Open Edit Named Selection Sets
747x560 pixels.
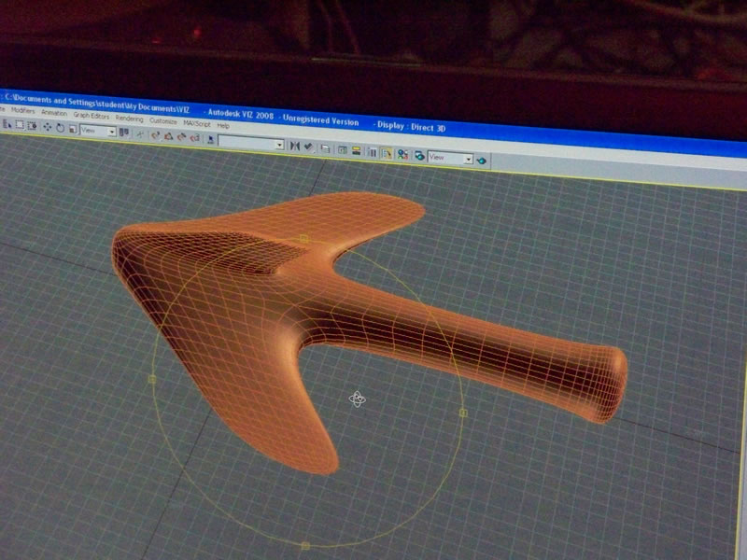click(x=210, y=140)
